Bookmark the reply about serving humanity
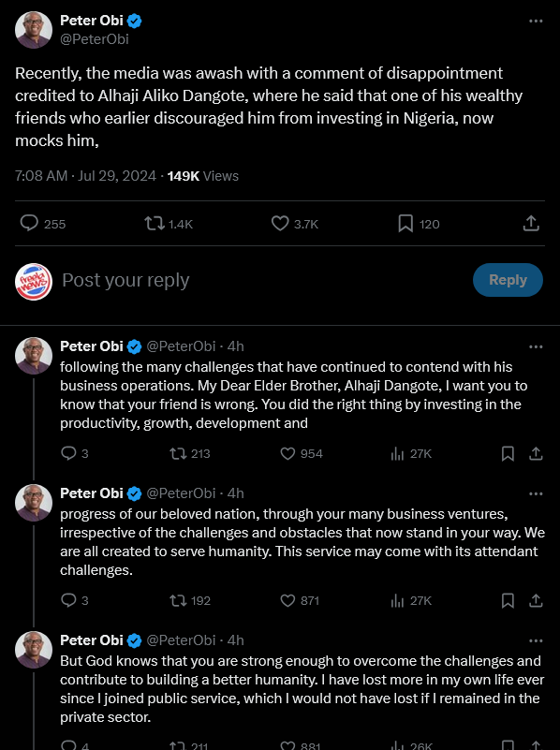The image size is (560, 750). [x=508, y=600]
